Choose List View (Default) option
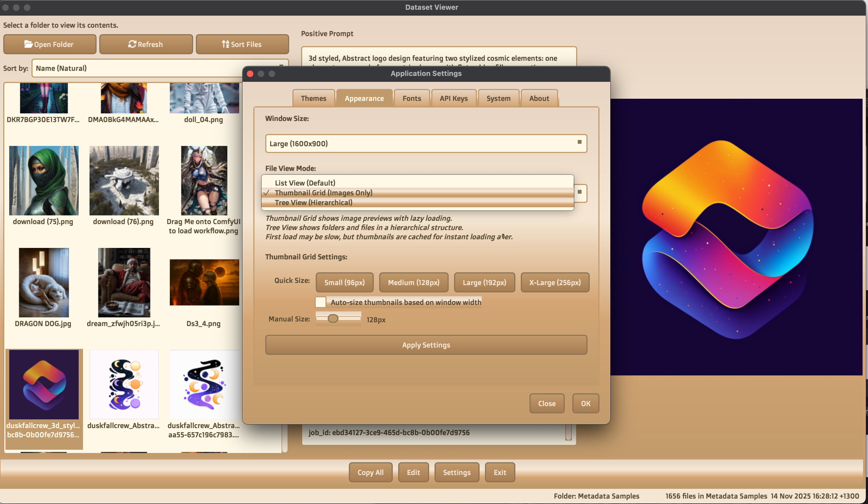 (x=305, y=183)
